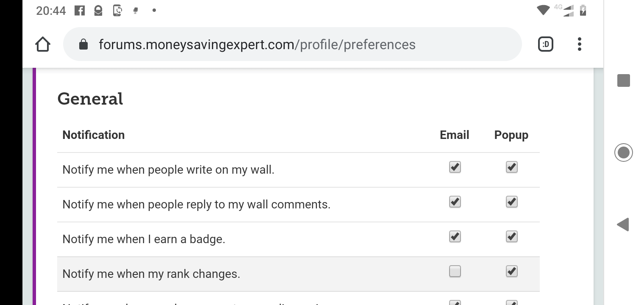Viewport: 644px width, 305px height.
Task: Click the address bar URL field
Action: [x=292, y=44]
